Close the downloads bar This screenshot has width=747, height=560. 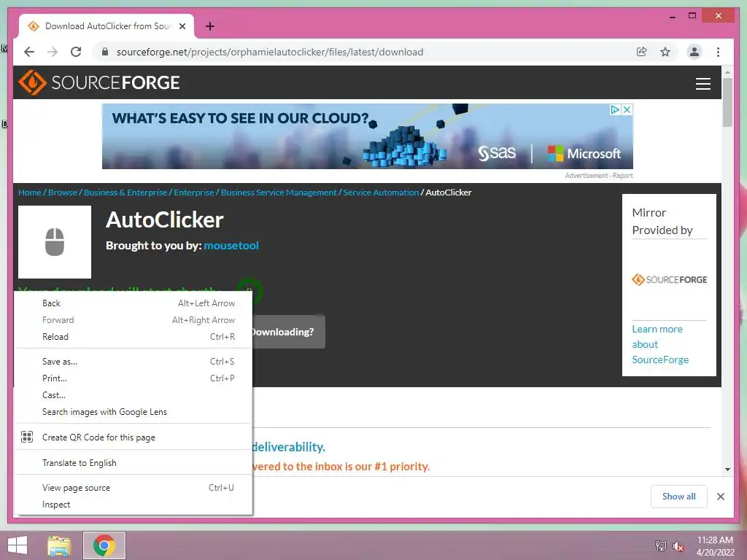pos(720,496)
